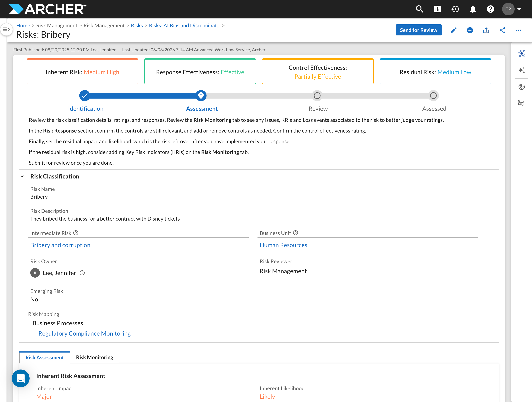Click the share record icon
Image resolution: width=532 pixels, height=402 pixels.
click(502, 30)
